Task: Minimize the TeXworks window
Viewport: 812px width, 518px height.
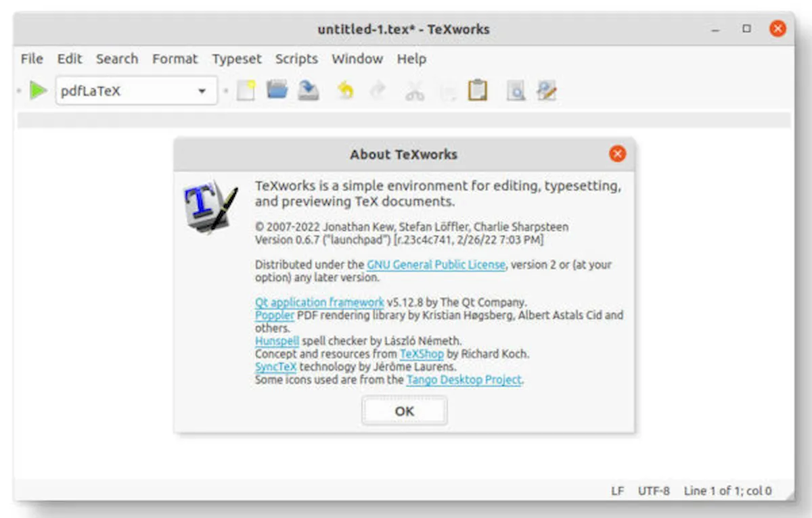Action: coord(715,29)
